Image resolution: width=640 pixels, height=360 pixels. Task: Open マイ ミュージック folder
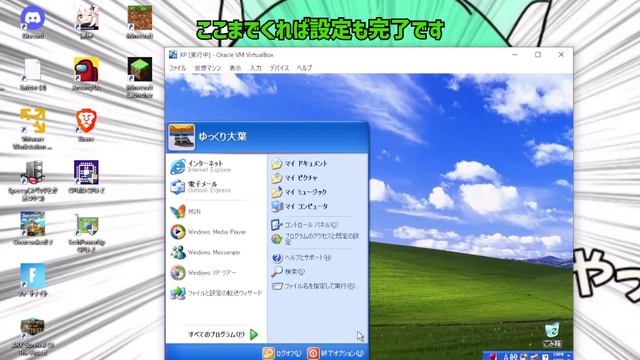coord(300,192)
